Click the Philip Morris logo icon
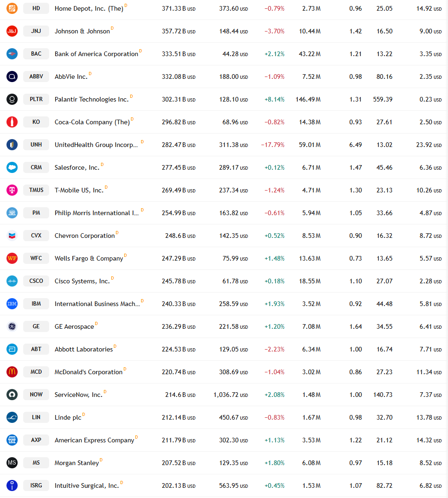This screenshot has width=448, height=498. [x=12, y=213]
